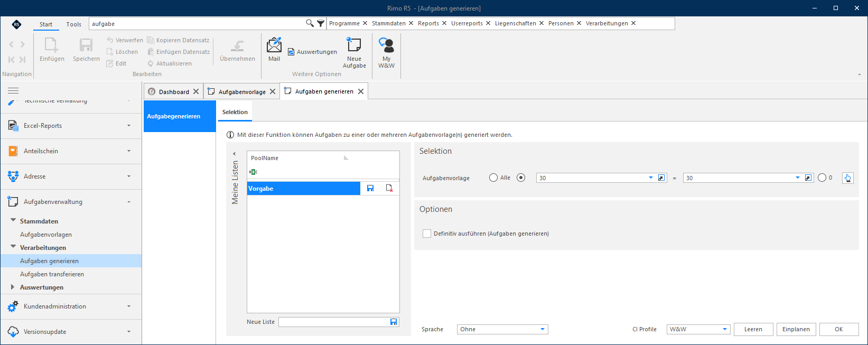This screenshot has width=868, height=345.
Task: Click the OK button
Action: click(839, 329)
